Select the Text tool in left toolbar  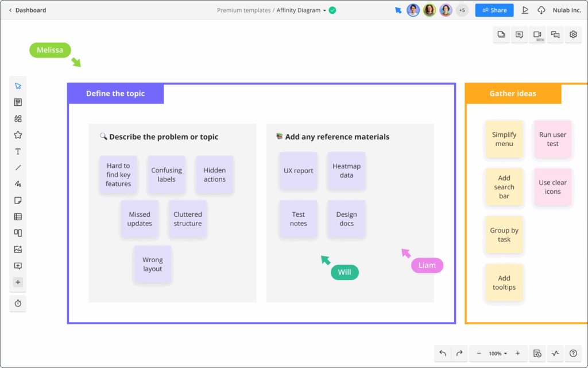[x=18, y=152]
